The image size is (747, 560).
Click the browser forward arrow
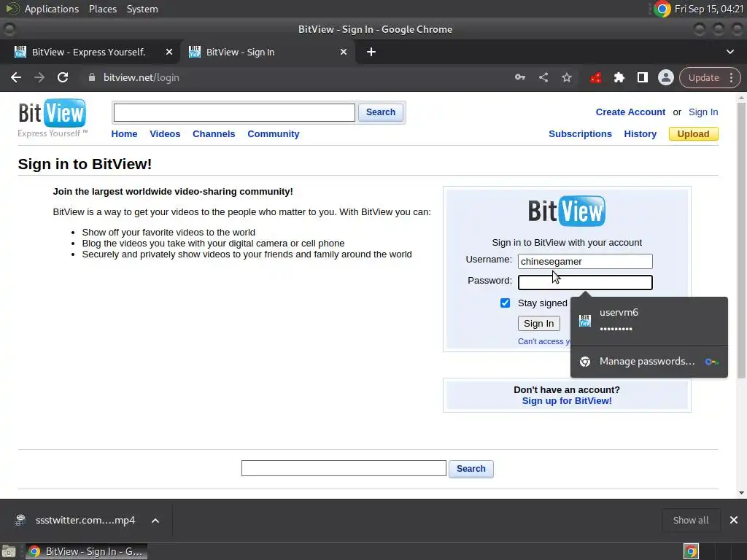click(39, 77)
